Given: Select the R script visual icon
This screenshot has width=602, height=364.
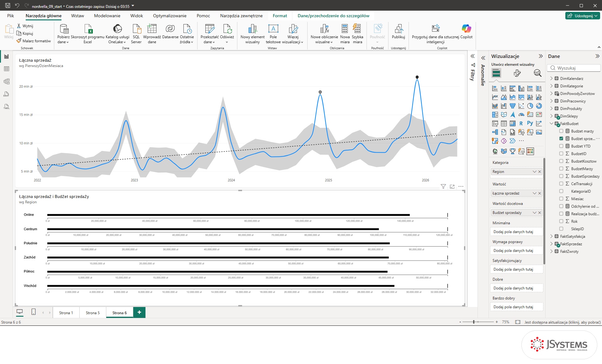Looking at the screenshot, I should click(x=521, y=123).
